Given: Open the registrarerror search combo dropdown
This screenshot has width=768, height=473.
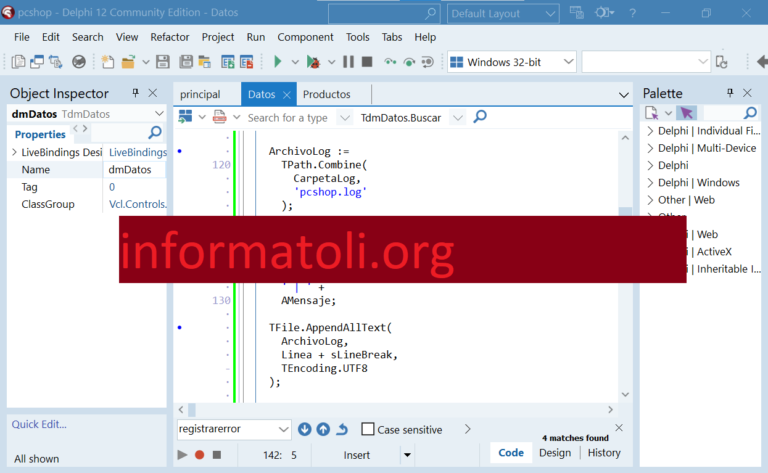Looking at the screenshot, I should 283,429.
